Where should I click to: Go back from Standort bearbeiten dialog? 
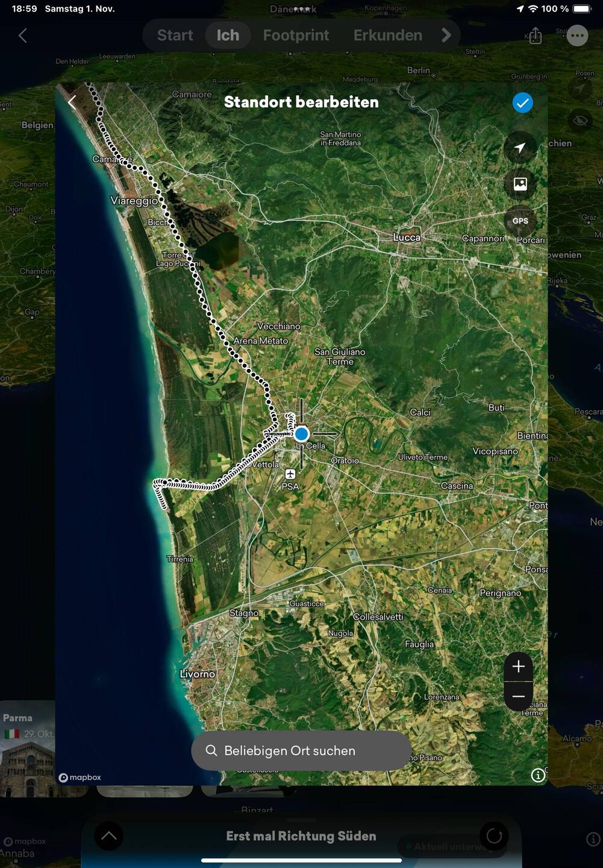[72, 102]
